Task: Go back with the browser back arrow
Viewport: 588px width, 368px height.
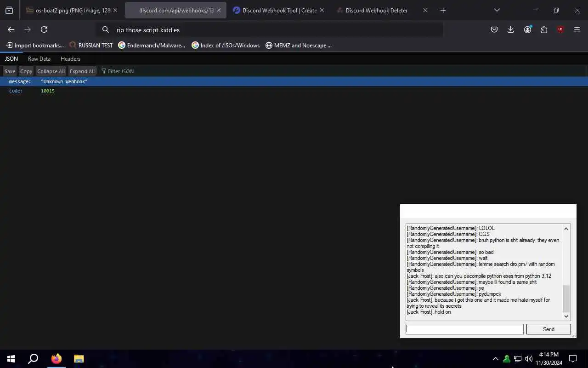Action: 11,29
